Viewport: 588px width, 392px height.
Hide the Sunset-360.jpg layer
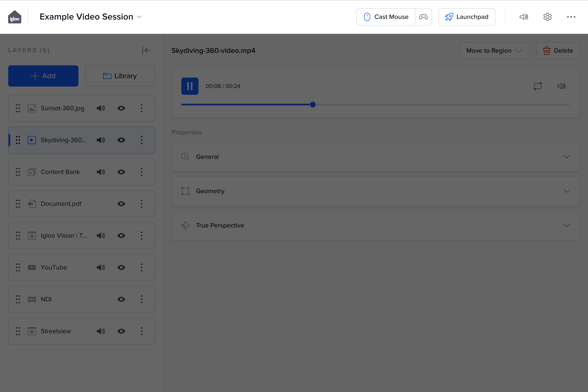click(121, 108)
